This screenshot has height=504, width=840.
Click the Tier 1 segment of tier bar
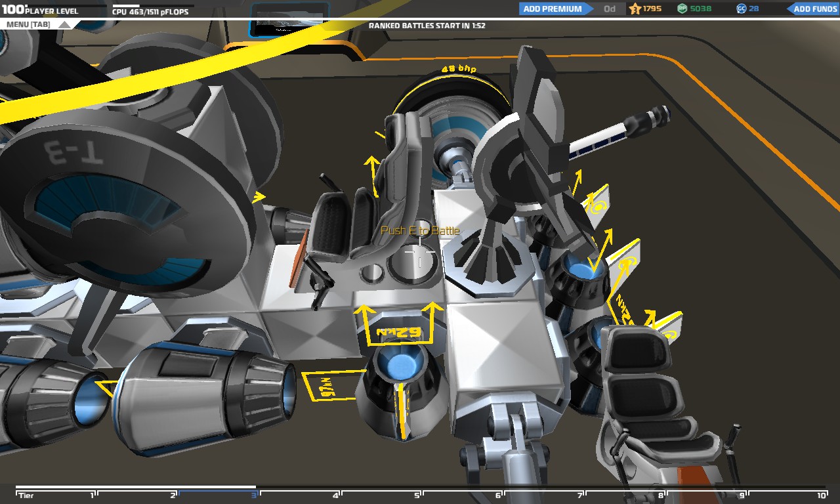(56, 493)
